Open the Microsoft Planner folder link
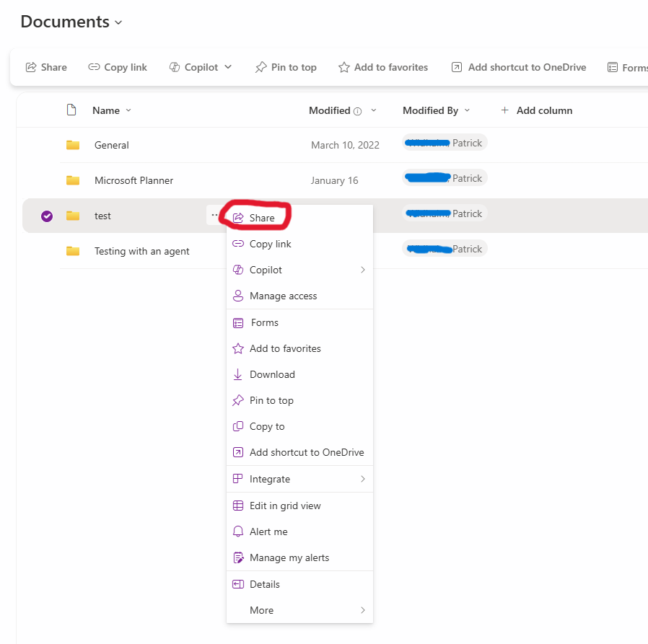The image size is (648, 644). click(x=134, y=180)
